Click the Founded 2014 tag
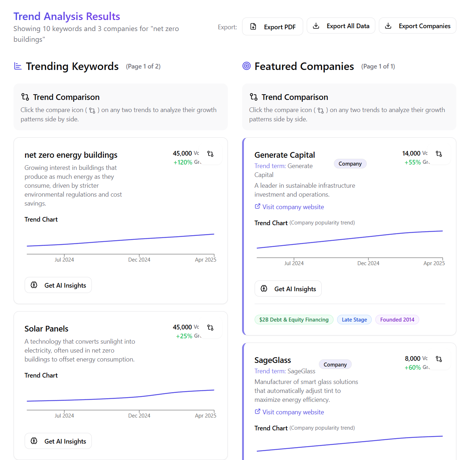The width and height of the screenshot is (476, 460). [397, 320]
